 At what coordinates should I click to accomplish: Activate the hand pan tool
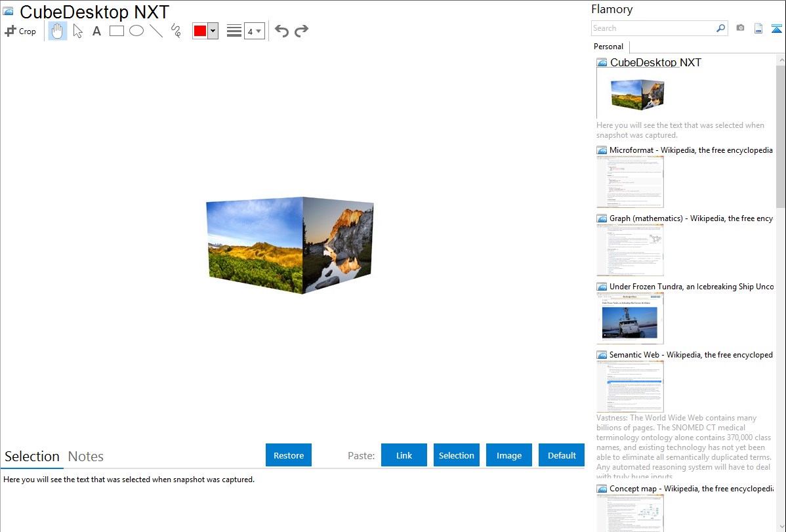(58, 31)
